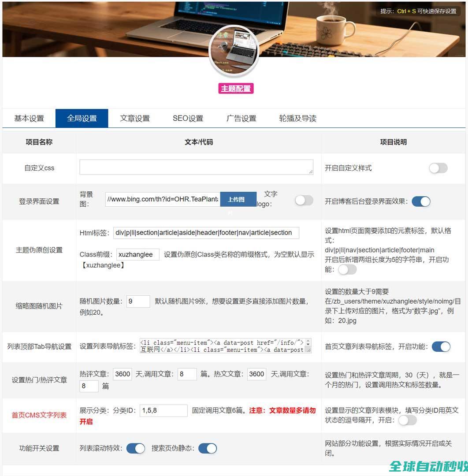Switch to the 基本设置 tab
Screen dimensions: 468x476
(29, 118)
